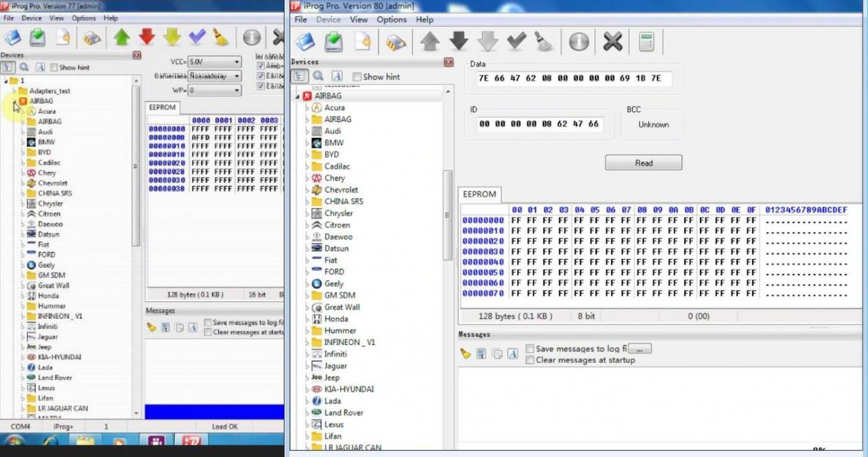Expand the FORD node in Version 80 tree
Image resolution: width=868 pixels, height=457 pixels.
point(307,272)
